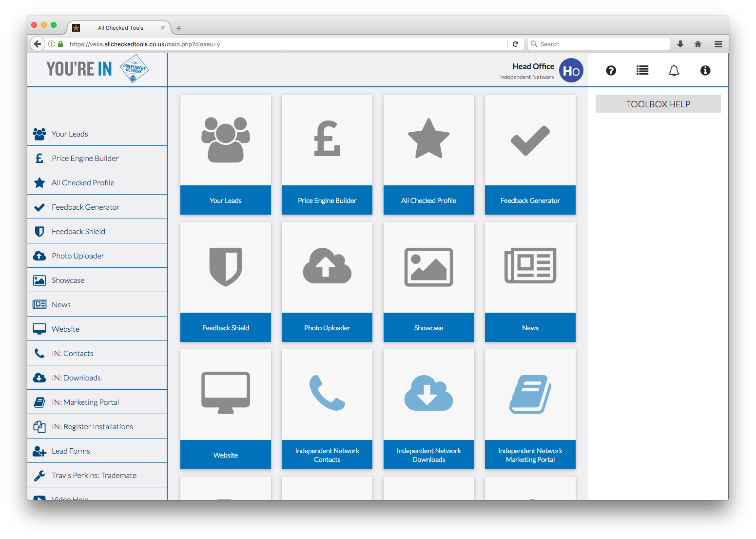This screenshot has height=539, width=756.
Task: Click the Independent Network Marketing Portal tile label
Action: pos(530,455)
